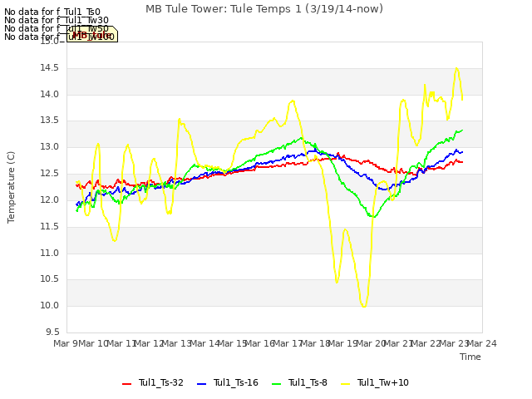Image resolution: width=532 pixels, height=399 pixels.
Task: Click the 14.5 y-axis tick label
Action: tap(50, 68)
